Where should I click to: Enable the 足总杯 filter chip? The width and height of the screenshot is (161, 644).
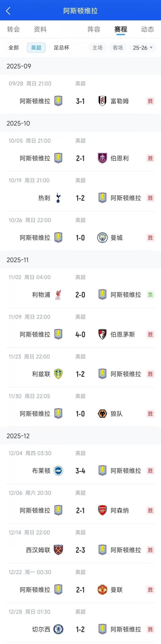click(61, 48)
